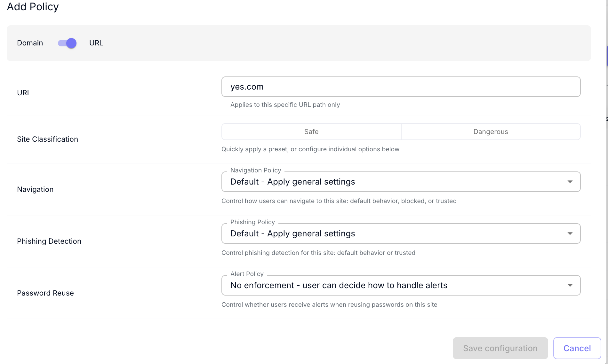608x364 pixels.
Task: Click the Phishing Policy dropdown arrow icon
Action: [570, 233]
